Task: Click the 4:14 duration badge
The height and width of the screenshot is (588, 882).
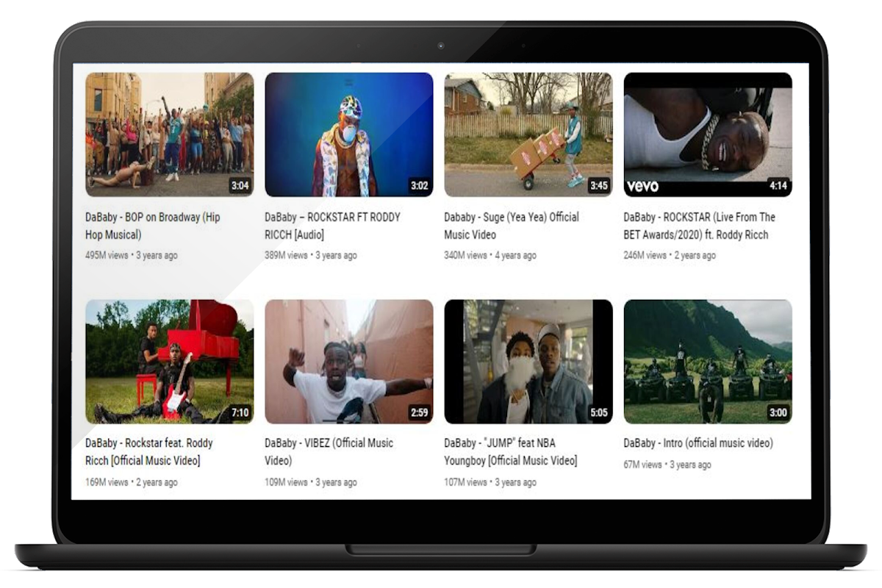Action: 778,186
